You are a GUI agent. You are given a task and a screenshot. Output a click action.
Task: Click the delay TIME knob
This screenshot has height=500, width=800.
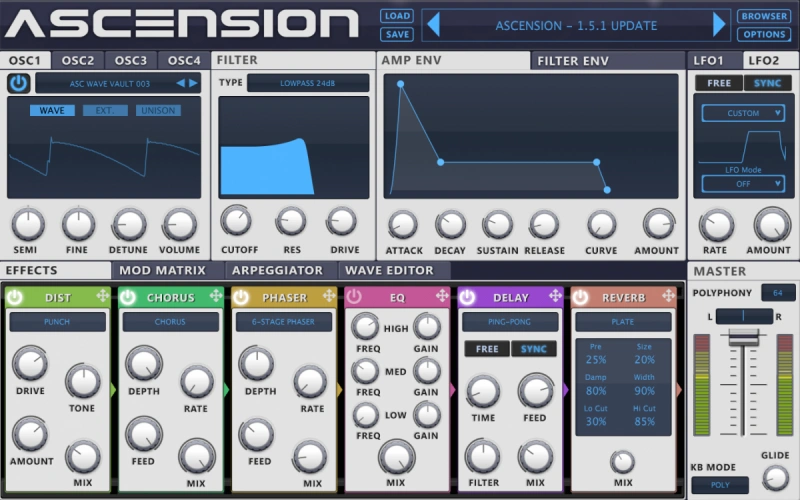(x=483, y=391)
